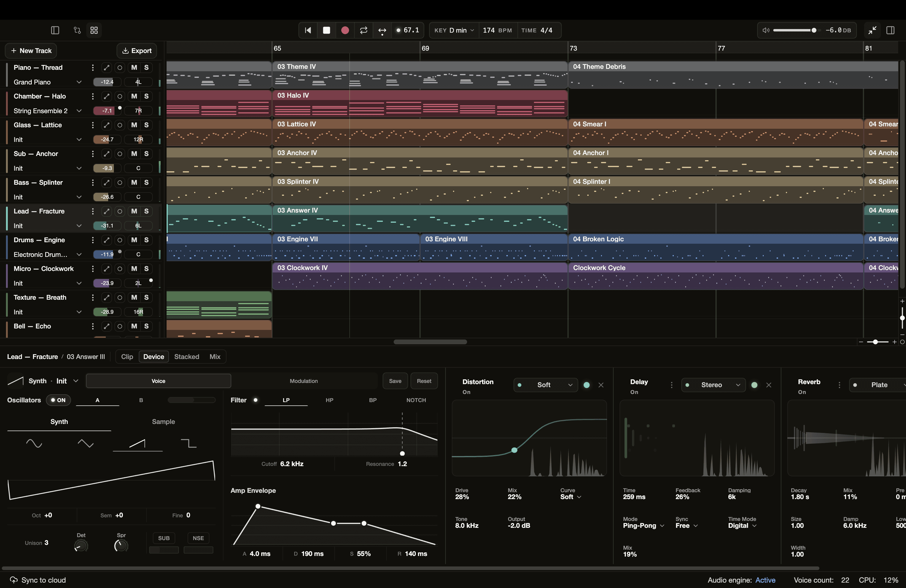Open the Delay Stereo type dropdown
Screen dimensions: 906x588
[x=713, y=385]
